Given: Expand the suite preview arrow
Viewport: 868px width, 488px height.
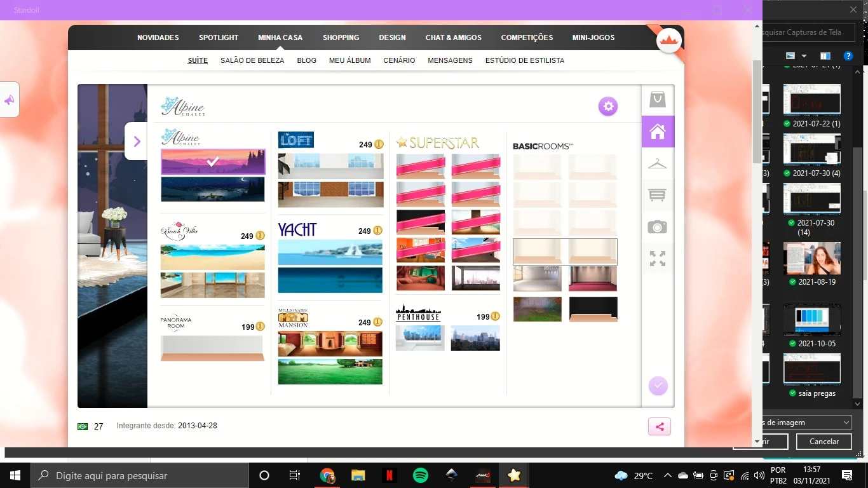Looking at the screenshot, I should [137, 141].
